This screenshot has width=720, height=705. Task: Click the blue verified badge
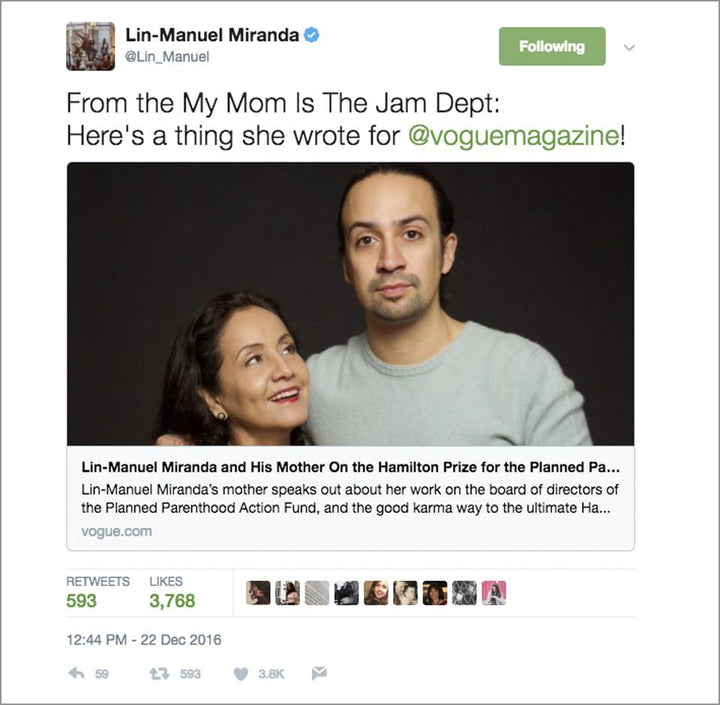coord(312,35)
